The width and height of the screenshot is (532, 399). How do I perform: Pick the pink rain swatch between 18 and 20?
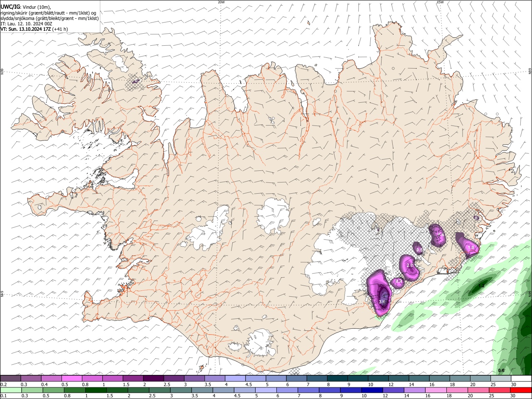tap(457, 390)
